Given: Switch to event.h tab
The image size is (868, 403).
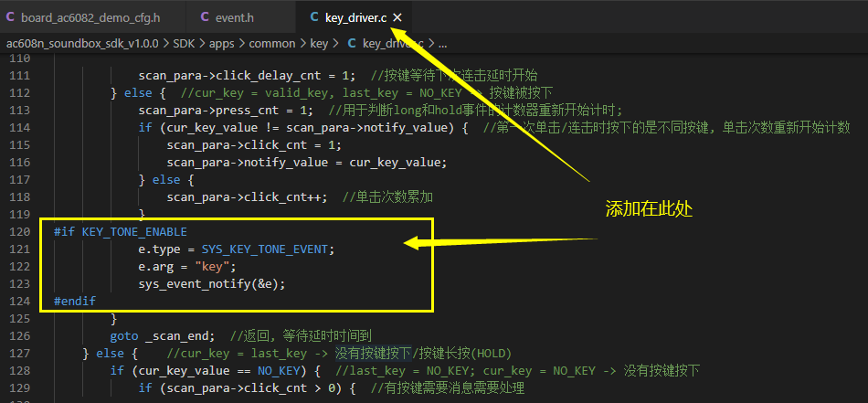Looking at the screenshot, I should [234, 17].
